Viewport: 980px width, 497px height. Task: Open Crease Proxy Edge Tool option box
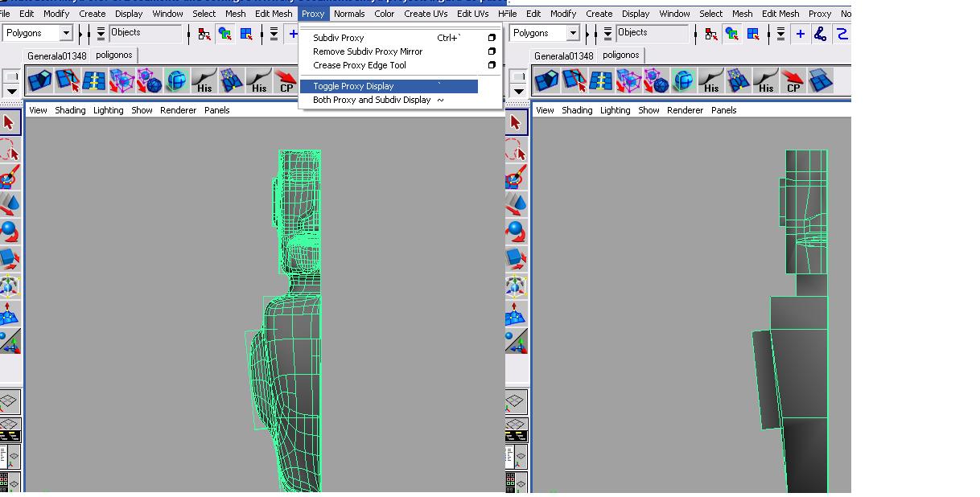(x=492, y=65)
